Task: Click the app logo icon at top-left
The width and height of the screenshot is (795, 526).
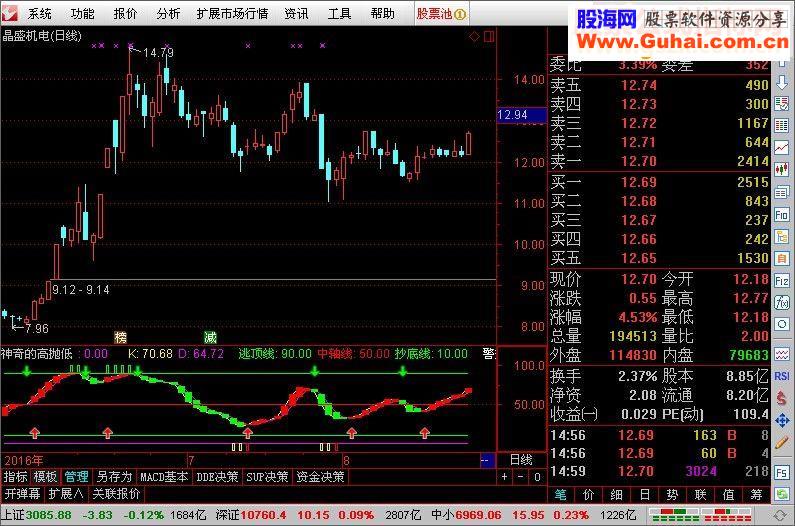Action: point(10,13)
